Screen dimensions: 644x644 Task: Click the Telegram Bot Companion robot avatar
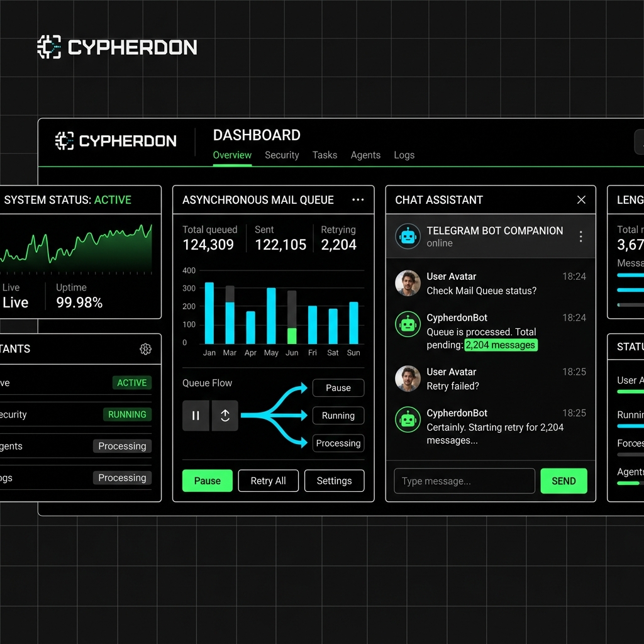[408, 236]
